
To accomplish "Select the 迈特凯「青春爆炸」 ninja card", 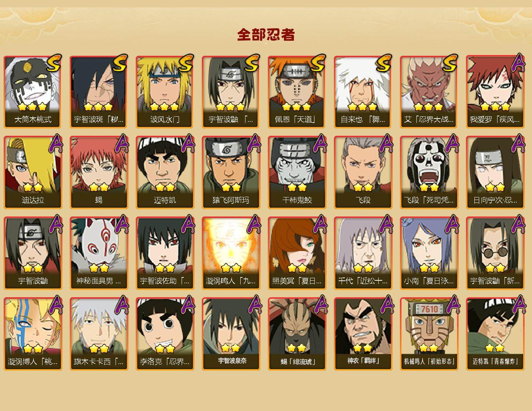I will (495, 334).
